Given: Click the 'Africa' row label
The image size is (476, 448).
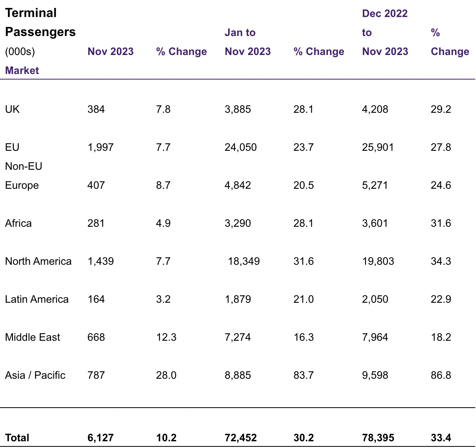Looking at the screenshot, I should 18,223.
